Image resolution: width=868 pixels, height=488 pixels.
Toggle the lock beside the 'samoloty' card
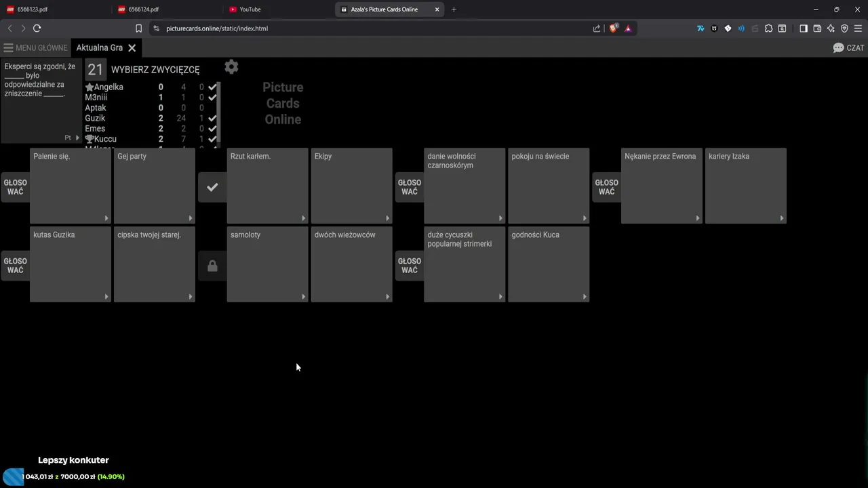[212, 266]
